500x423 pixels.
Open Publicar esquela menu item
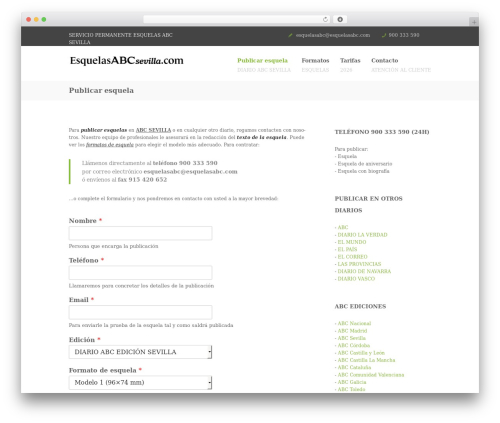tap(262, 61)
